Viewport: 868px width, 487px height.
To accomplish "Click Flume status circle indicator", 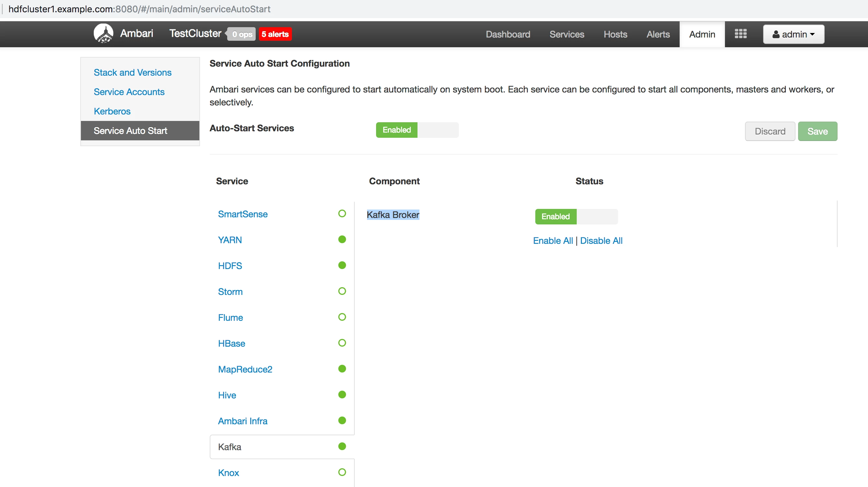I will tap(342, 317).
